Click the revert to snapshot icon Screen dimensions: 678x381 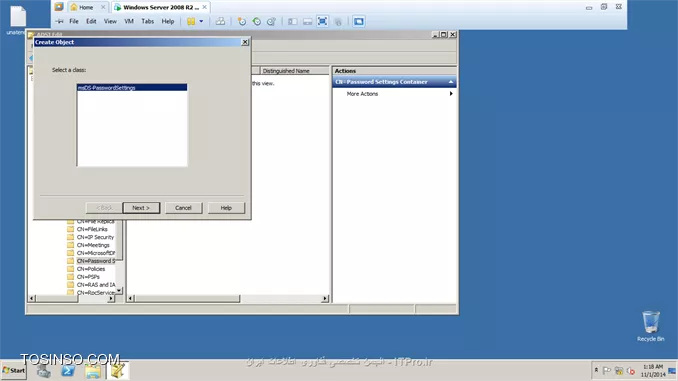point(256,21)
